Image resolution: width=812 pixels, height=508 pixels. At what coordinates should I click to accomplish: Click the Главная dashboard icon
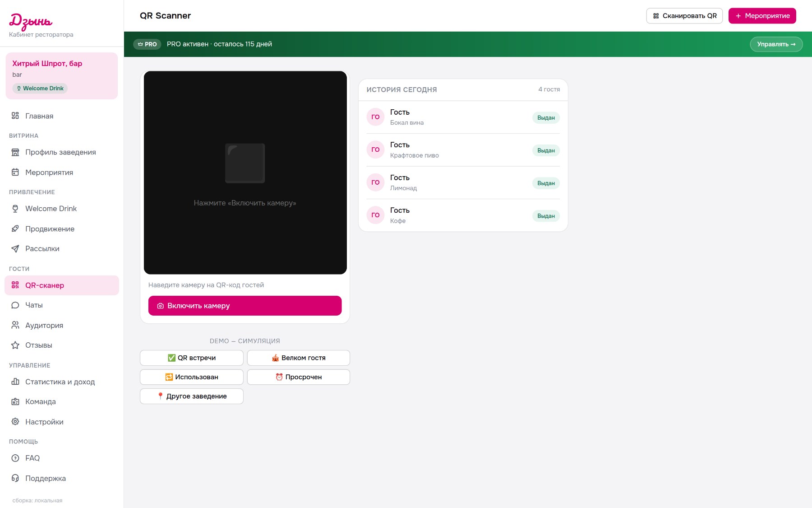(x=15, y=116)
